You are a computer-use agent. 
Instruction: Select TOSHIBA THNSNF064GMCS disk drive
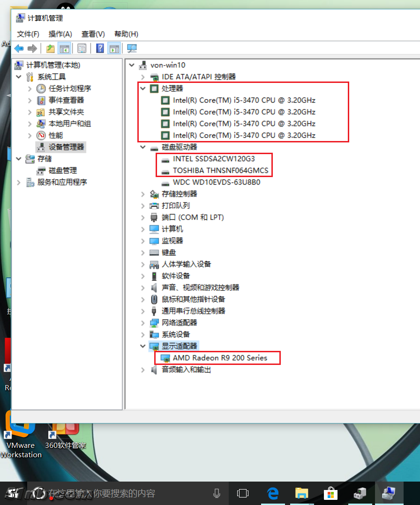(x=220, y=171)
